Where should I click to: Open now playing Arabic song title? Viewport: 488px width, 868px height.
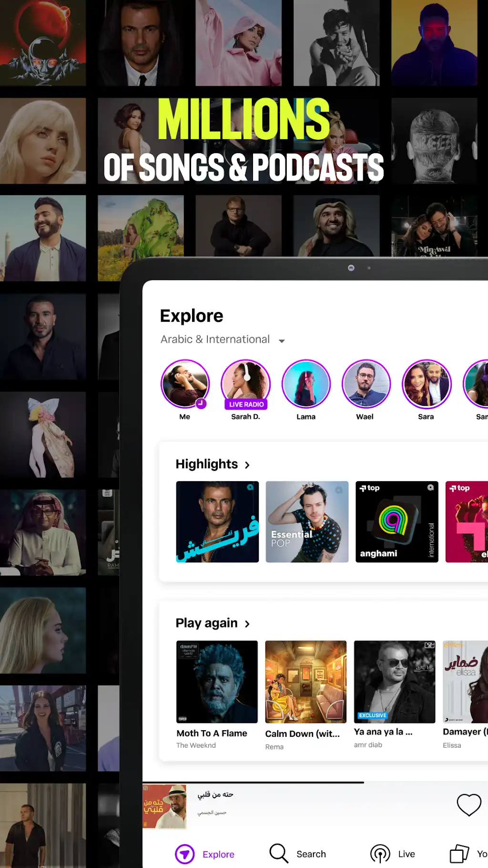(215, 795)
